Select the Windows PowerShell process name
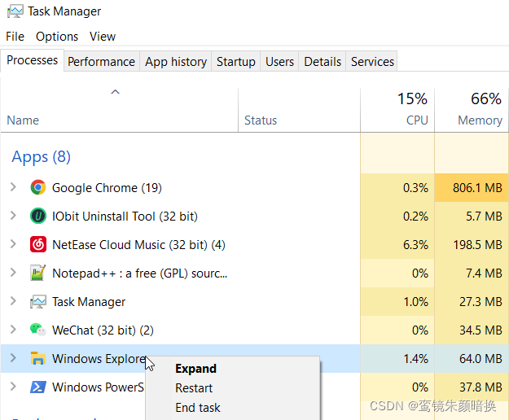This screenshot has height=420, width=509. (x=98, y=387)
